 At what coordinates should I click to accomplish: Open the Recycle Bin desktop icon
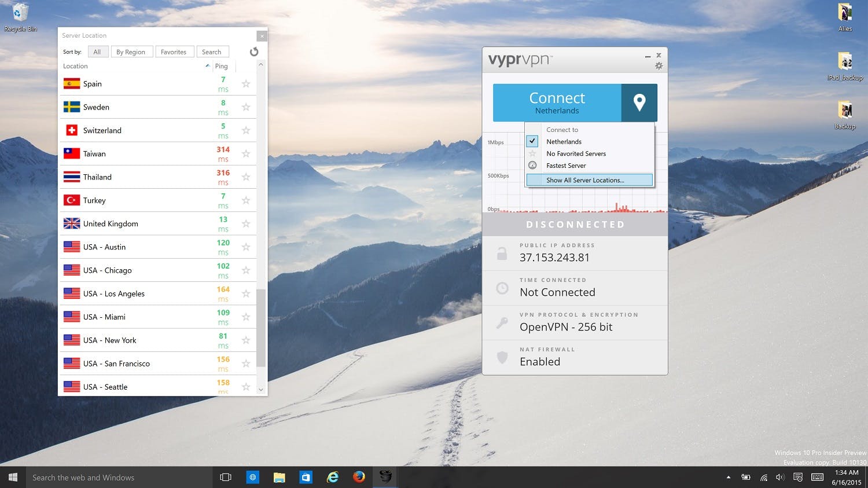click(x=20, y=17)
